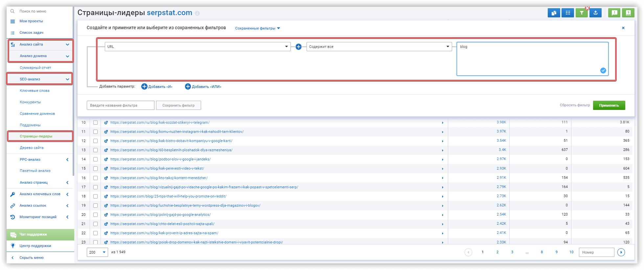Go to the next page arrow
644x270 pixels.
(x=621, y=252)
